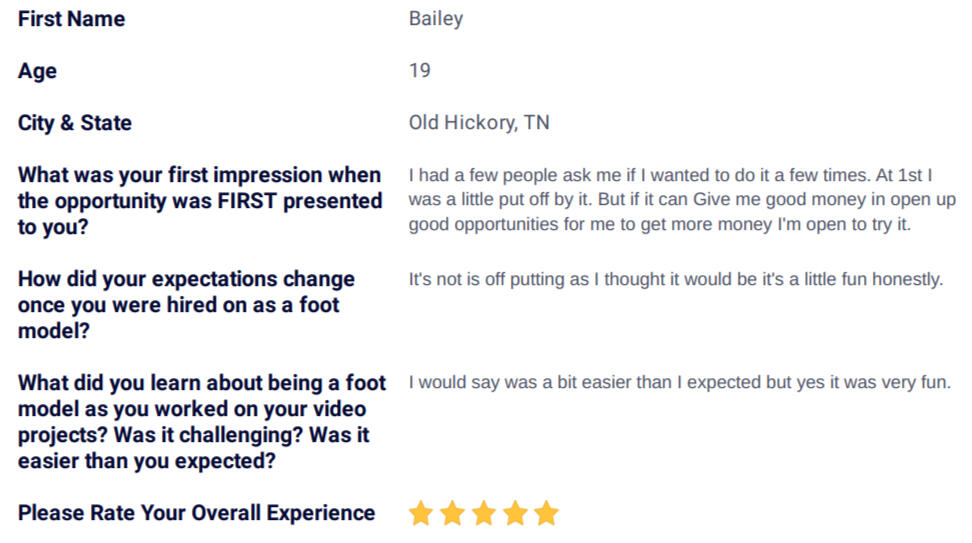Select the Old Hickory, TN text
972x543 pixels.
pyautogui.click(x=479, y=123)
